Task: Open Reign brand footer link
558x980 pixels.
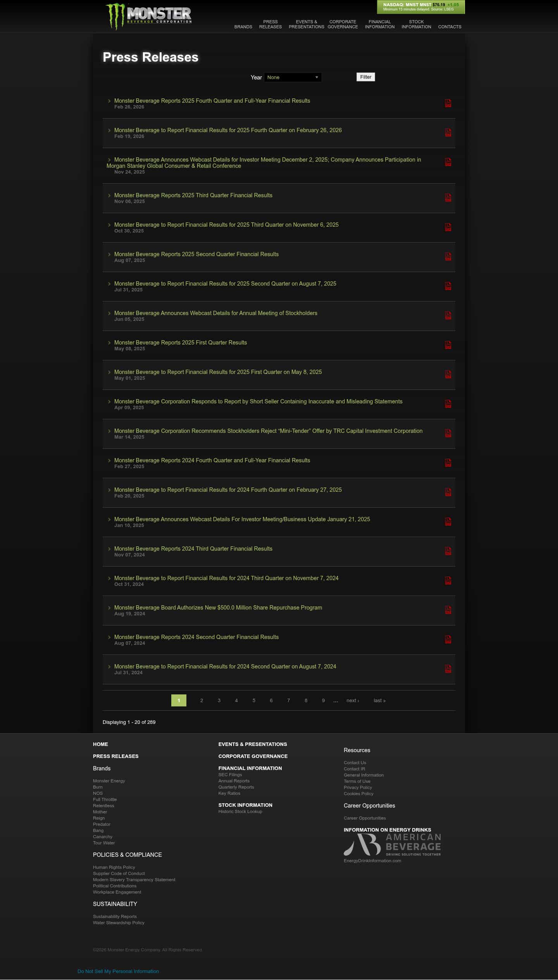Action: [x=99, y=818]
